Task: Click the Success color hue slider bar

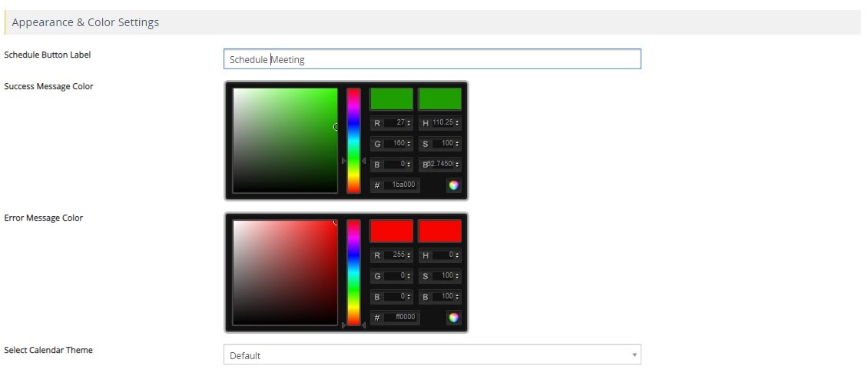Action: tap(353, 141)
